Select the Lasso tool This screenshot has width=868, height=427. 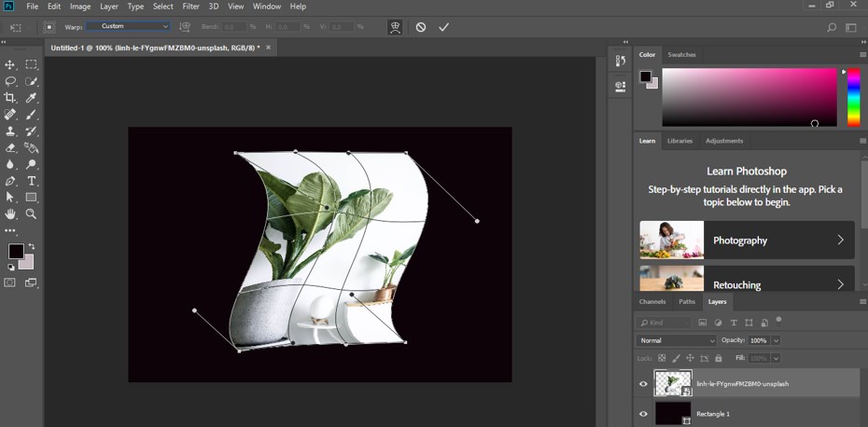[x=10, y=81]
